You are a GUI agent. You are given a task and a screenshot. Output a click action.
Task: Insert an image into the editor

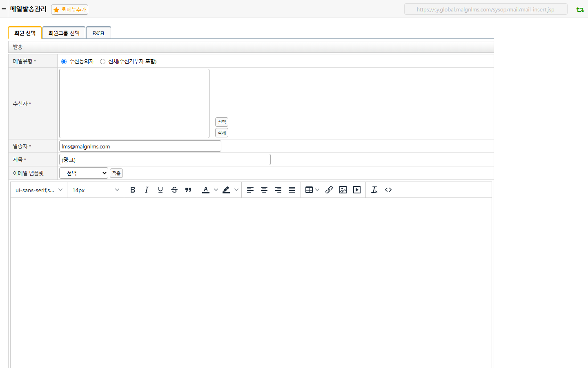coord(343,190)
